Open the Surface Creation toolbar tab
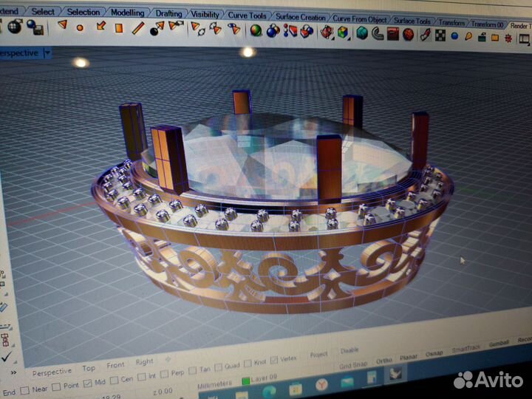532x399 pixels. (x=300, y=16)
